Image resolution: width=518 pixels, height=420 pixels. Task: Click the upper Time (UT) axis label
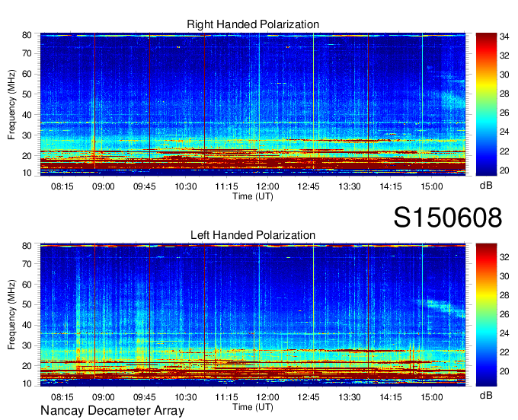(253, 196)
